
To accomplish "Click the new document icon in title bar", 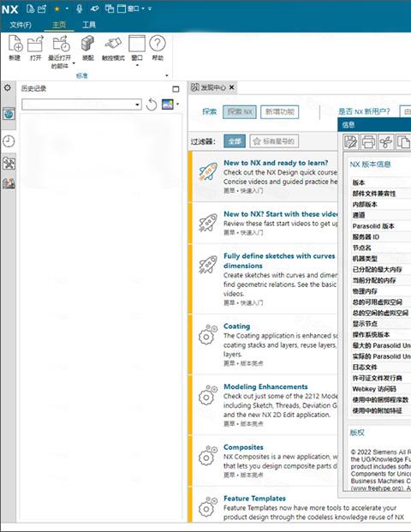I will point(30,9).
